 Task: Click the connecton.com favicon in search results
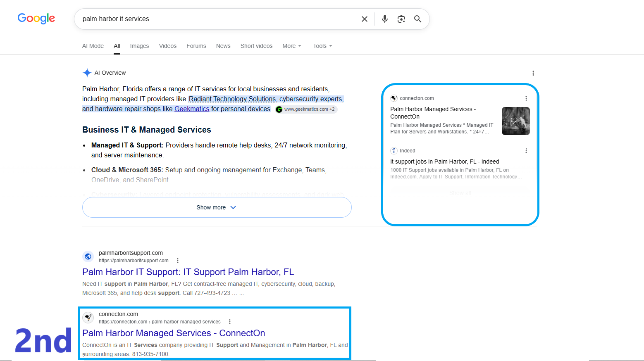88,318
